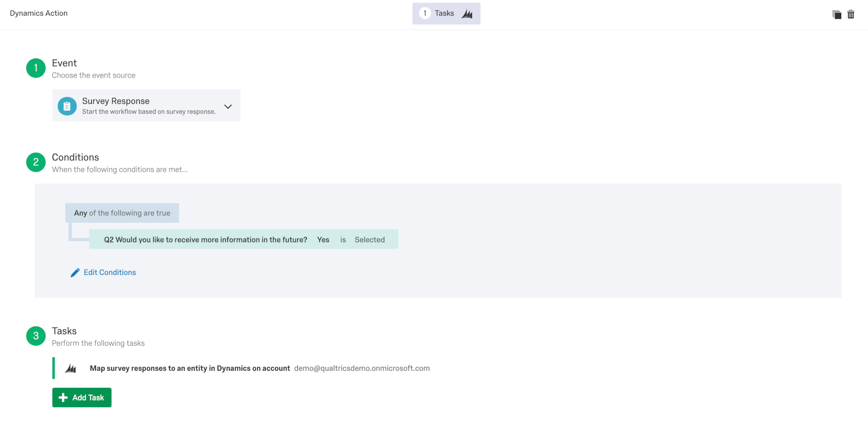868x434 pixels.
Task: Click the Edit Conditions link
Action: coord(110,272)
